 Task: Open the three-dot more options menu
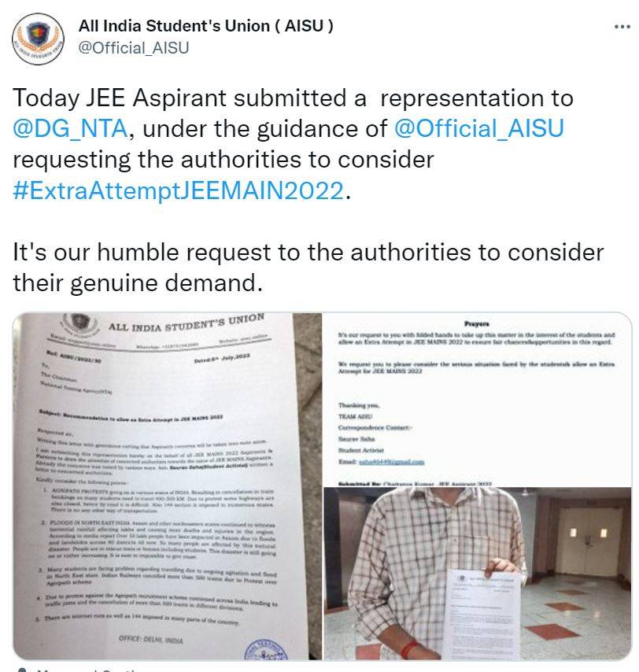click(622, 27)
